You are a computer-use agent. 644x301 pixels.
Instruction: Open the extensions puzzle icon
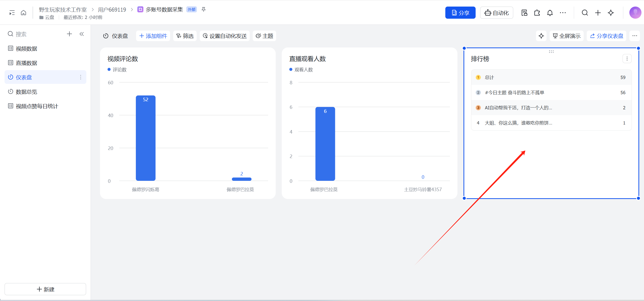[537, 13]
